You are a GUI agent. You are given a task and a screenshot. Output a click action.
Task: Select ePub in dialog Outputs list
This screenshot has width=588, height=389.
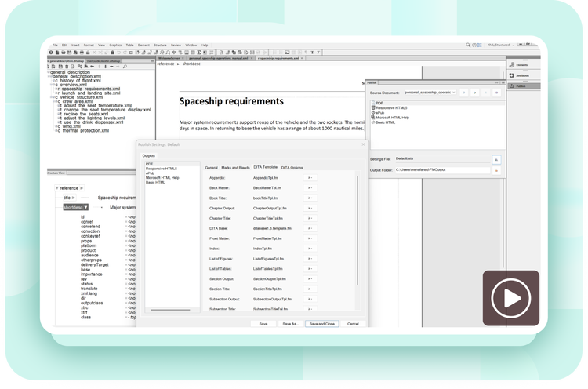pos(150,173)
